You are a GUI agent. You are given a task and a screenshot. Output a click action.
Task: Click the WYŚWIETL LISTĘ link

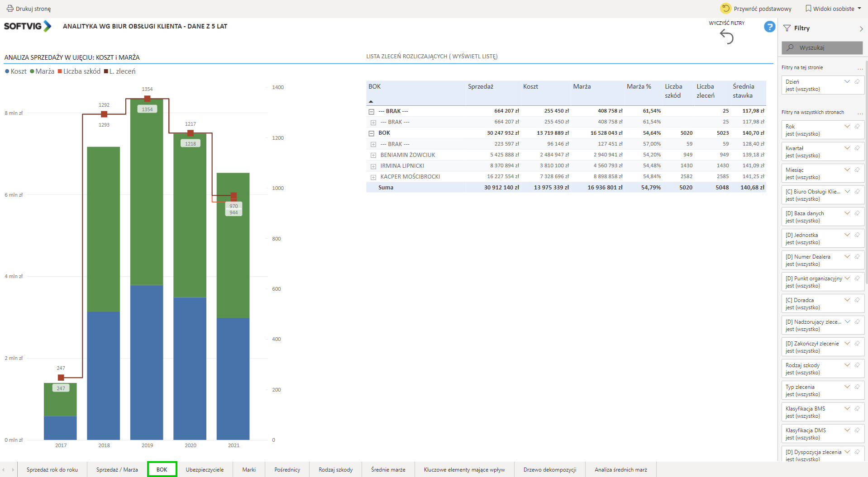pos(474,57)
